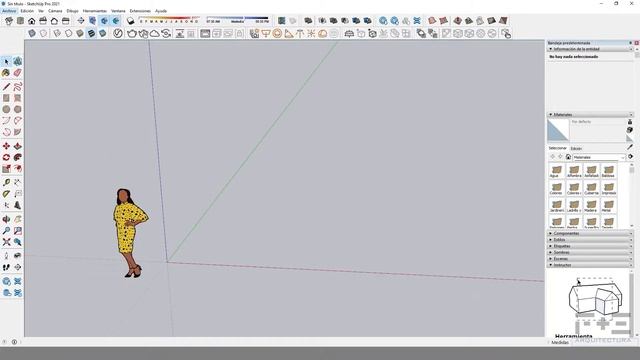Pick the Pan hand tool
Image resolution: width=640 pixels, height=360 pixels.
point(18,219)
